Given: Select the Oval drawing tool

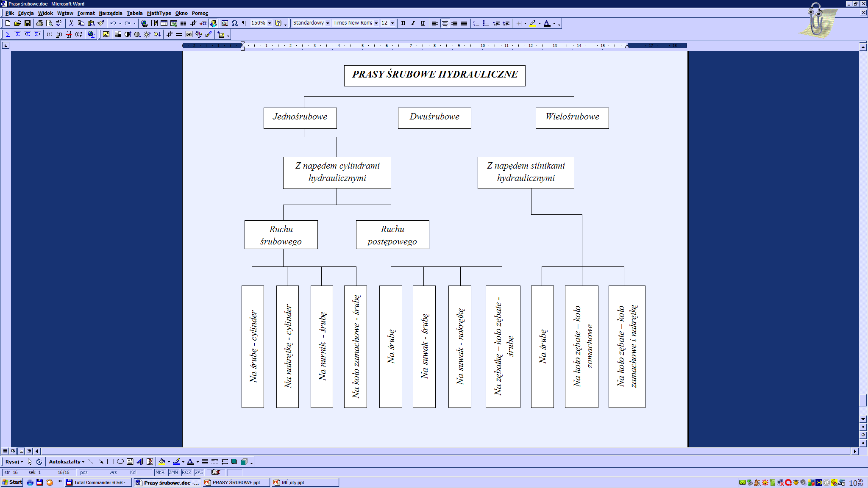Looking at the screenshot, I should 120,462.
